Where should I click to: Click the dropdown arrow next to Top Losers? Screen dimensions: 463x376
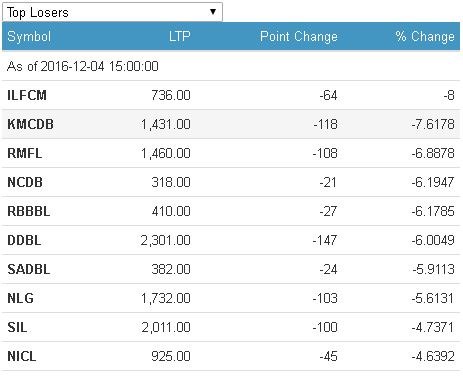pyautogui.click(x=213, y=12)
